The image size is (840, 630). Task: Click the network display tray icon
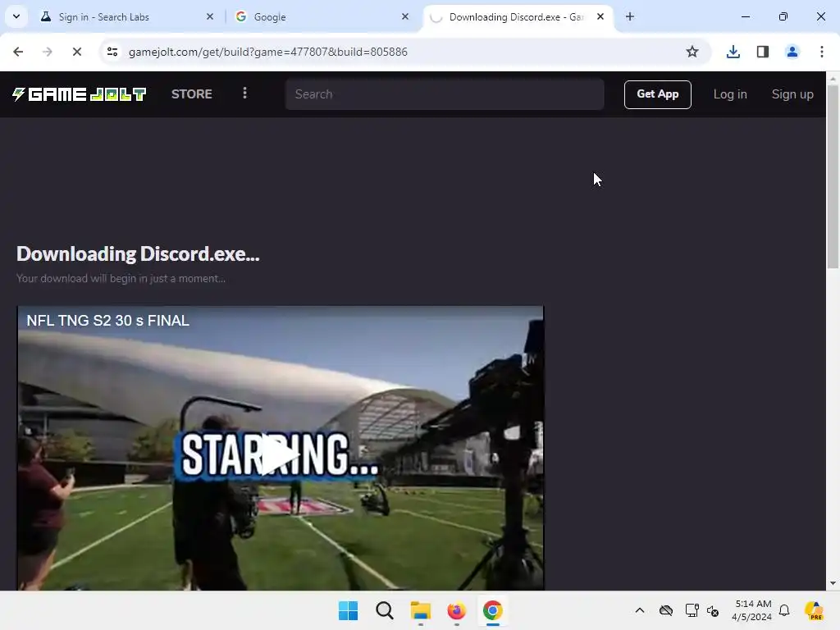pyautogui.click(x=692, y=610)
